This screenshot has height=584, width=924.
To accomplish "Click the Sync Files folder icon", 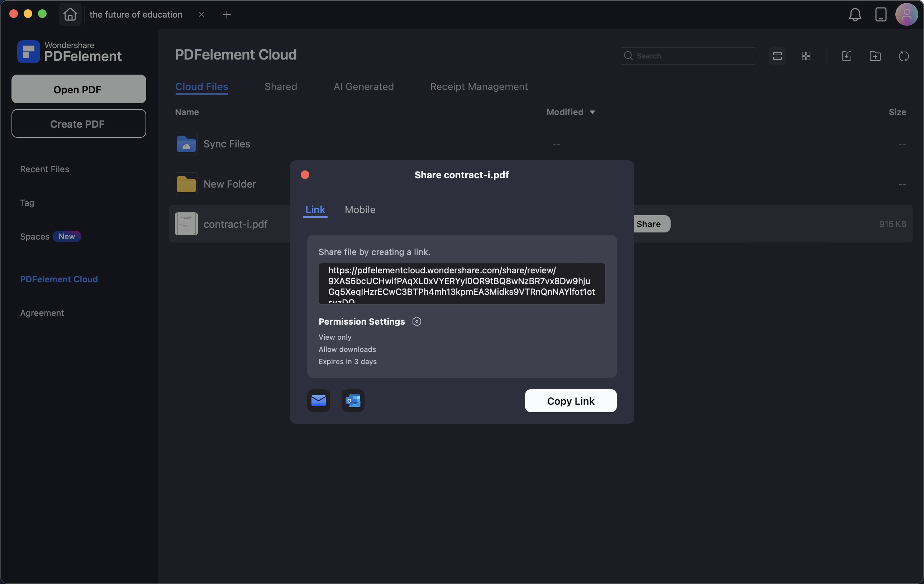I will click(x=186, y=143).
